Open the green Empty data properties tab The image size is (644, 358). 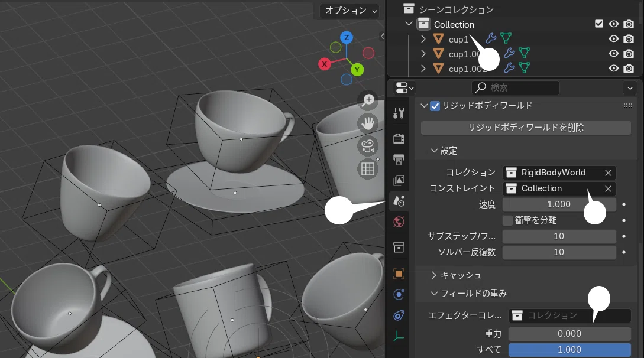(399, 336)
